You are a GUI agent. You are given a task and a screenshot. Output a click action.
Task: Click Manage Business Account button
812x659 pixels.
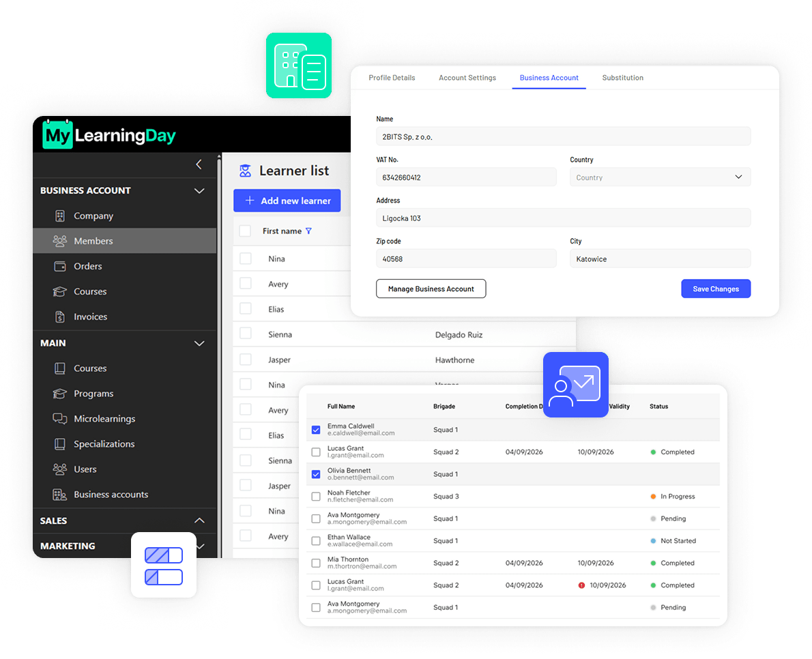(431, 289)
